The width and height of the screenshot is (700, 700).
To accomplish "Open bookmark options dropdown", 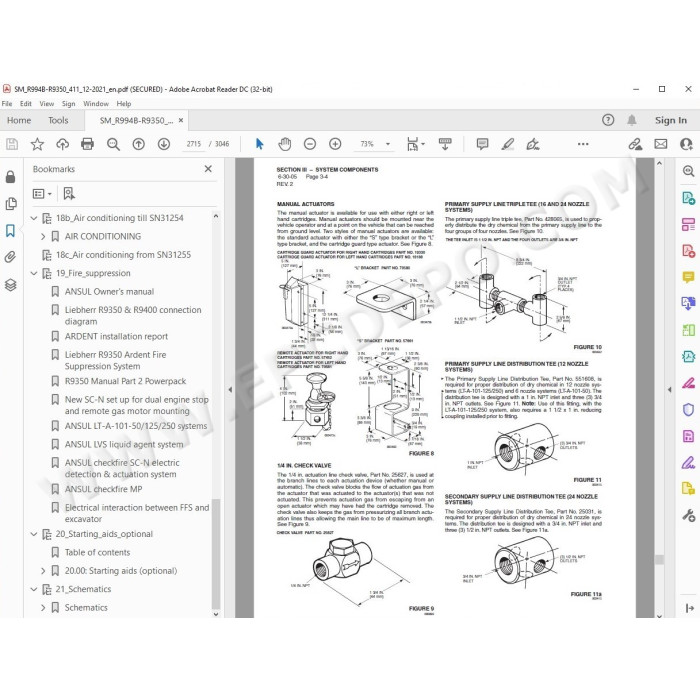I will [x=42, y=194].
